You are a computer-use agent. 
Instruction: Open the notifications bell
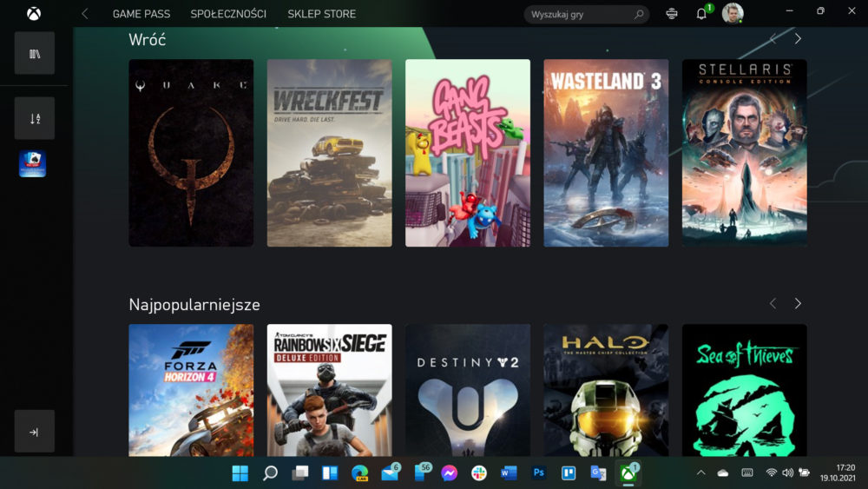pyautogui.click(x=701, y=14)
